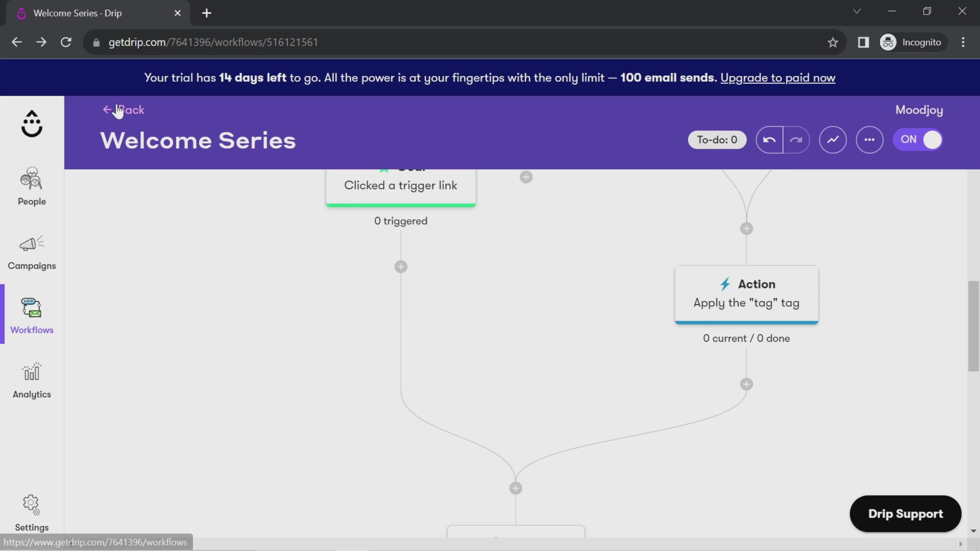Expand the To-do counter dropdown
Viewport: 980px width, 551px height.
pyautogui.click(x=717, y=139)
